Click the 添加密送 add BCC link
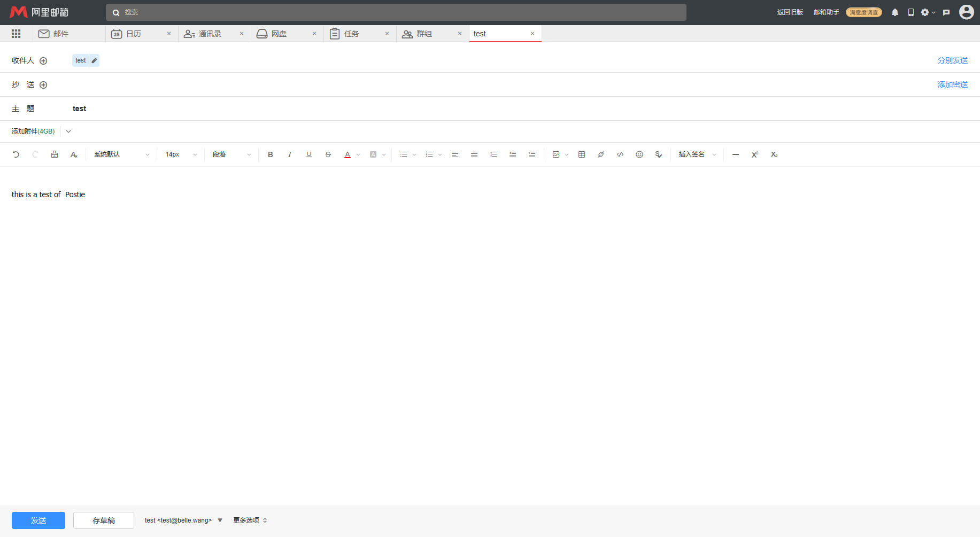The image size is (980, 537). (952, 84)
